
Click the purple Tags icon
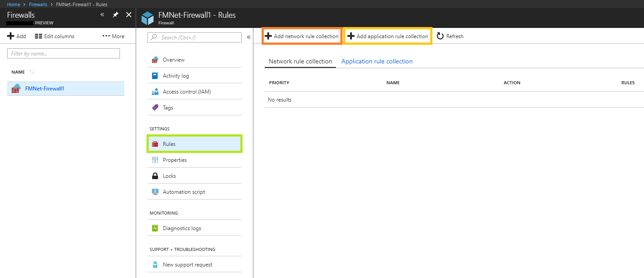(155, 108)
